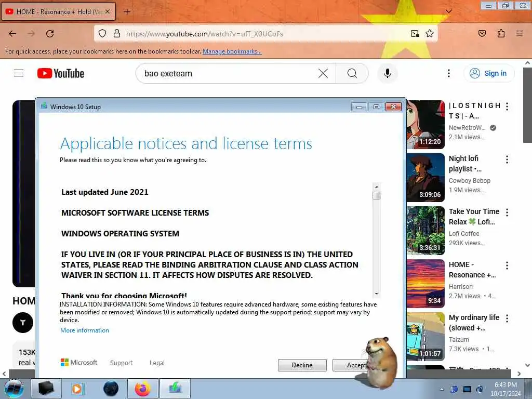Open the Take Your Time Relax thumbnail
Image resolution: width=532 pixels, height=399 pixels.
pyautogui.click(x=425, y=230)
